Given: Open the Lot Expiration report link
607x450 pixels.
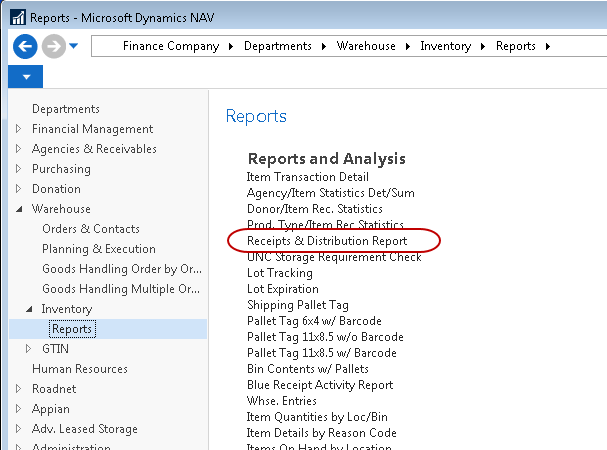Looking at the screenshot, I should [281, 289].
